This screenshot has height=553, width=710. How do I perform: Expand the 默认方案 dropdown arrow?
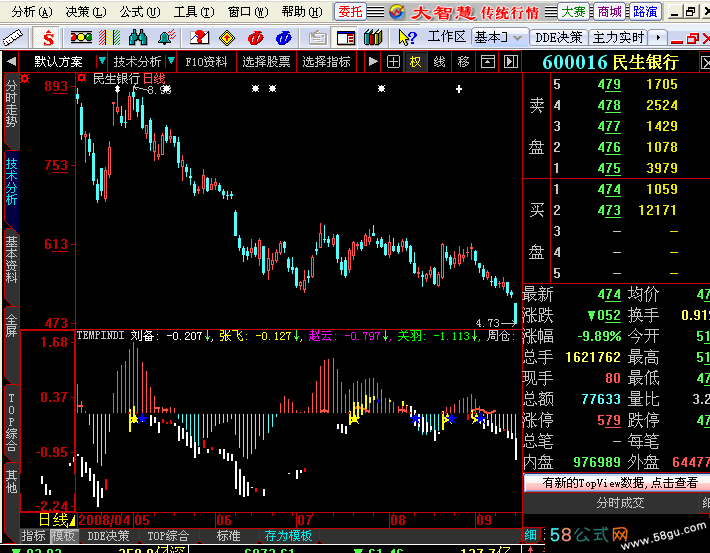(101, 61)
